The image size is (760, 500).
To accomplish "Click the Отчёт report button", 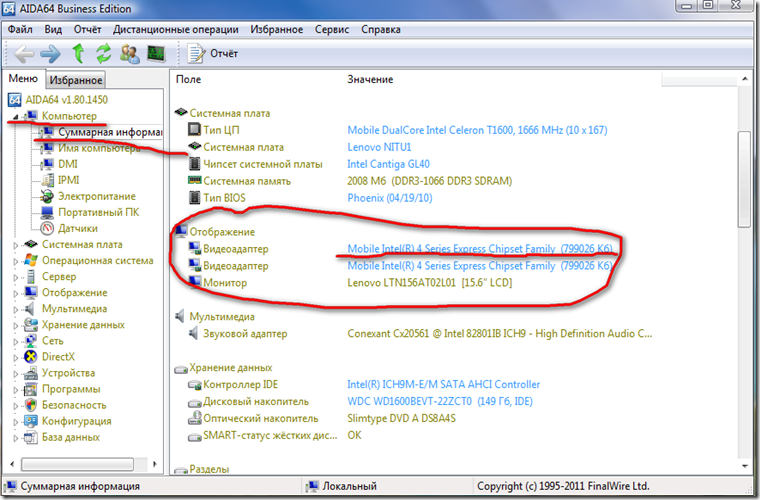I will click(x=213, y=53).
